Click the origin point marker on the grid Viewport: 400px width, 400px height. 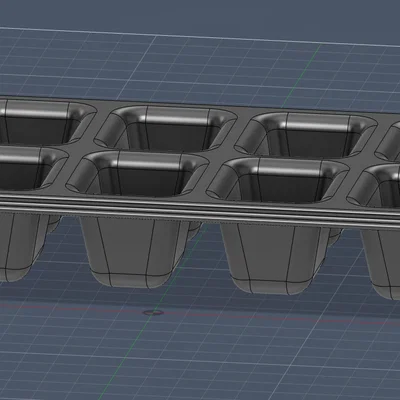tap(153, 312)
